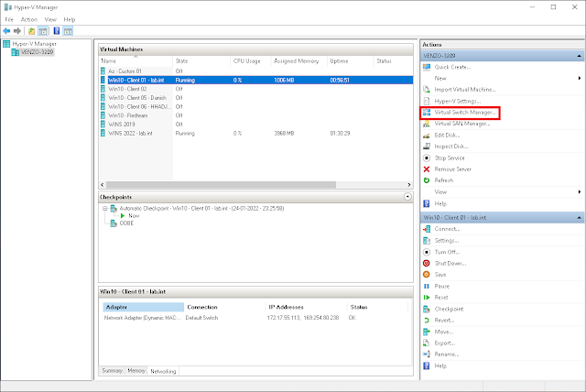Image resolution: width=586 pixels, height=392 pixels.
Task: Click the Quick Create icon
Action: [427, 67]
